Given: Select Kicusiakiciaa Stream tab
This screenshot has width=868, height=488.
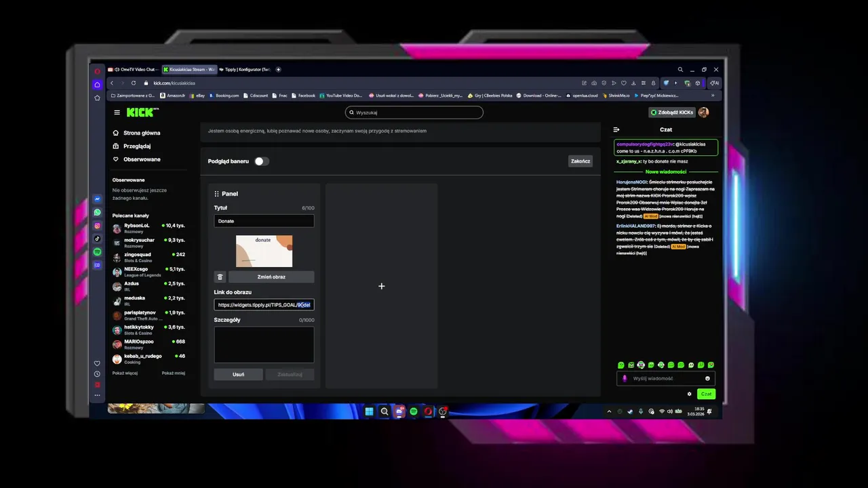Looking at the screenshot, I should (190, 69).
